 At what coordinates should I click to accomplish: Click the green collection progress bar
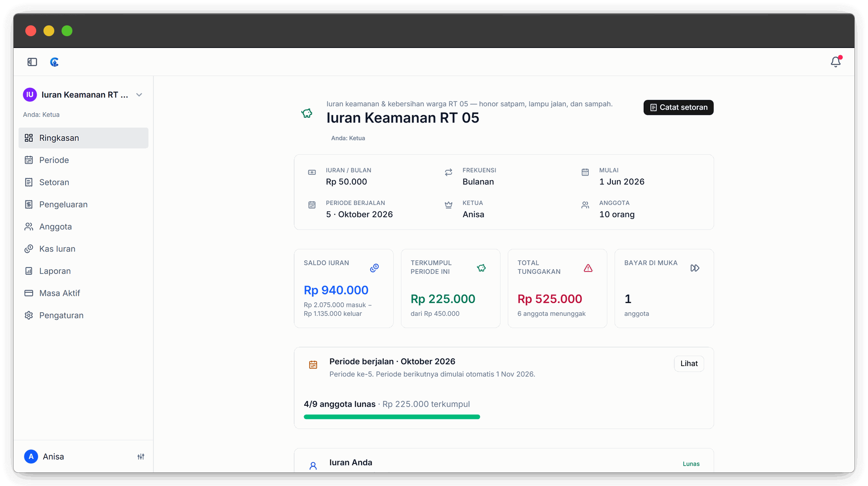tap(392, 417)
